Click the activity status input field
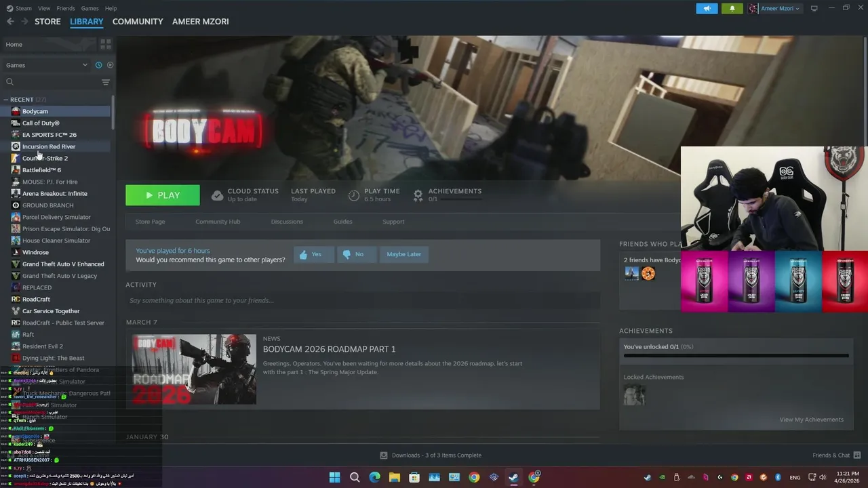Screen dimensions: 868x488 coord(363,300)
